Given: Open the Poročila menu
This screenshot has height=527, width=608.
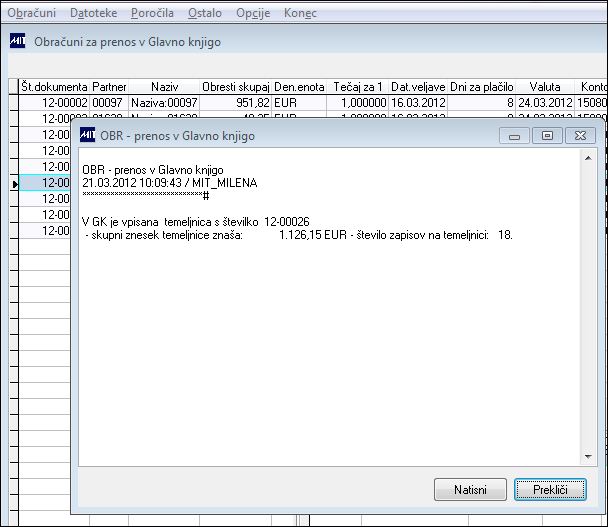Looking at the screenshot, I should tap(152, 13).
